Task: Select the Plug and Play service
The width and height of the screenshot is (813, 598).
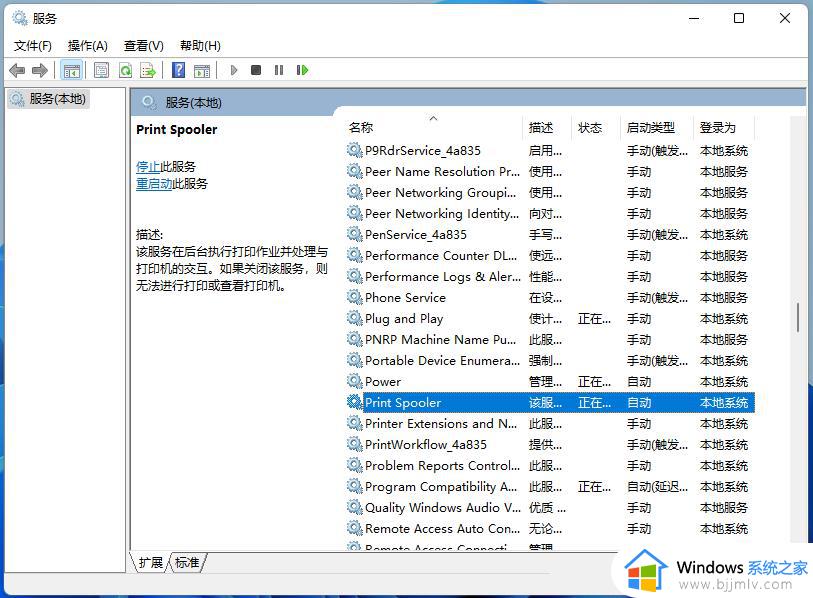Action: click(404, 318)
